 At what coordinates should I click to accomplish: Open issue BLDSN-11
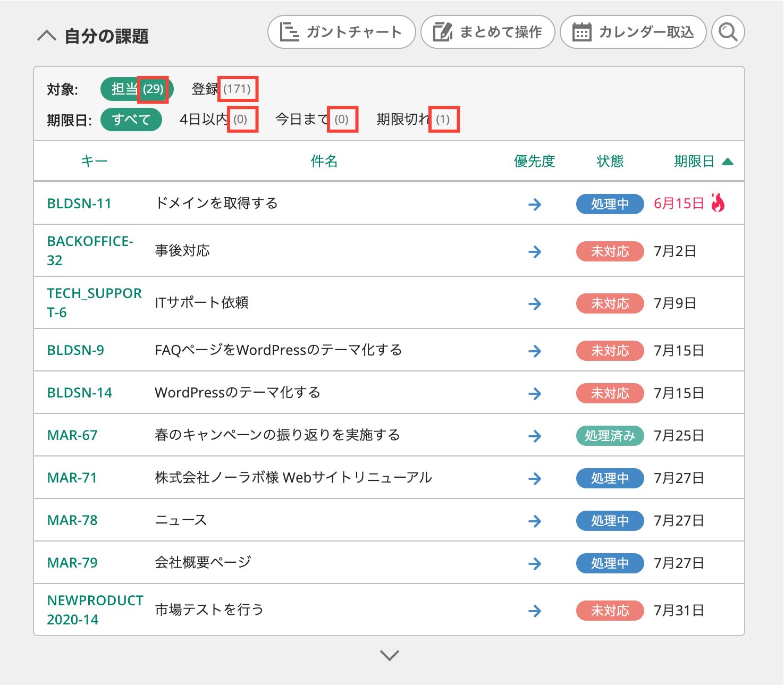79,204
